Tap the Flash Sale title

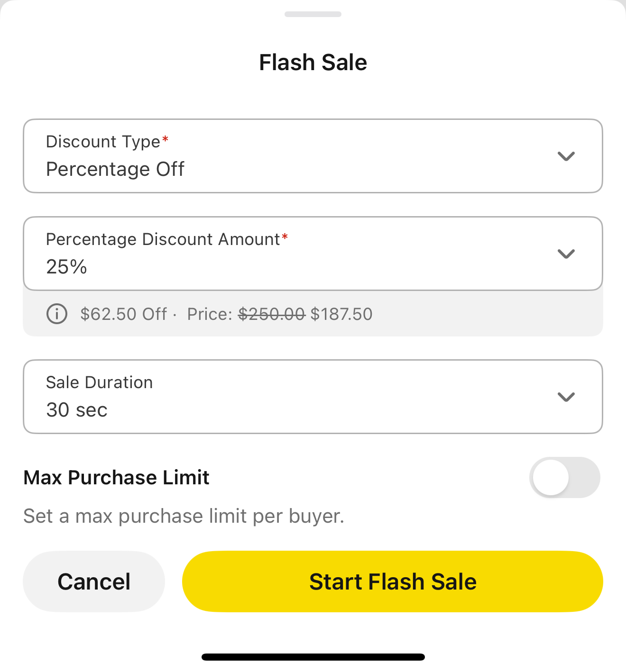coord(313,63)
